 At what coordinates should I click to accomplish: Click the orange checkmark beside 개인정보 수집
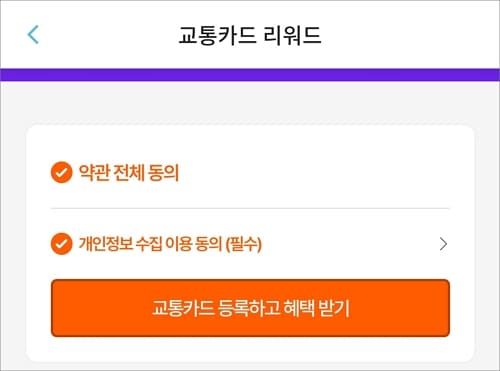(x=61, y=244)
